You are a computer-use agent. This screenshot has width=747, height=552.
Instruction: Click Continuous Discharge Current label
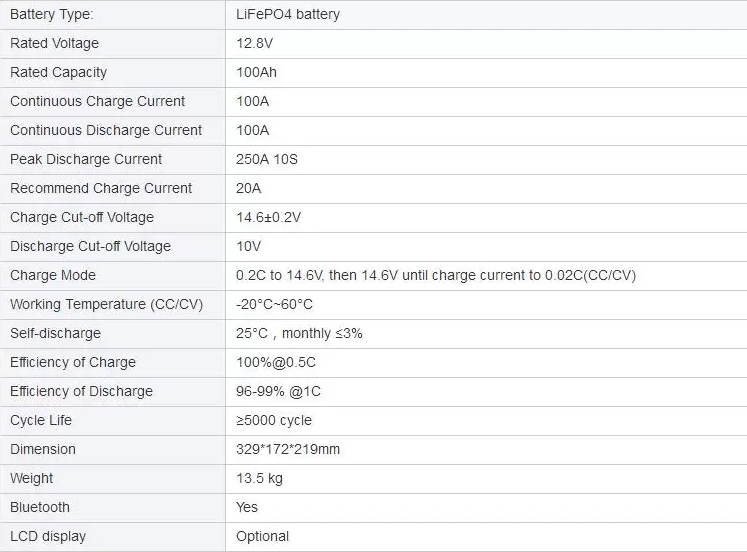pos(106,130)
